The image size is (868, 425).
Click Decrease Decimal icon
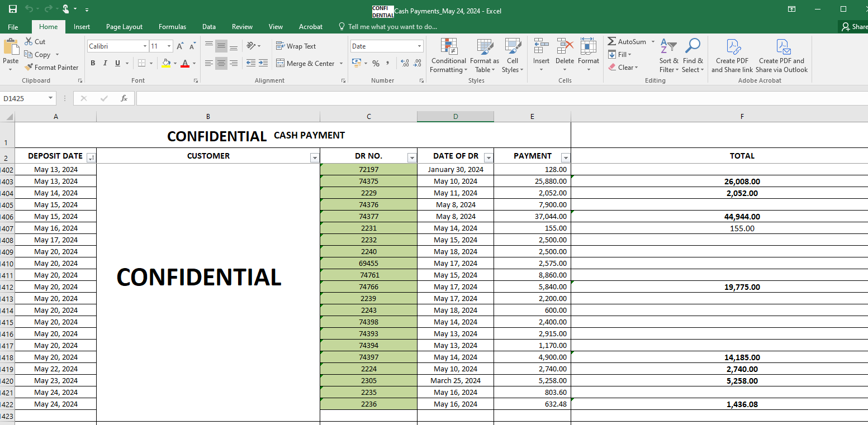tap(418, 63)
